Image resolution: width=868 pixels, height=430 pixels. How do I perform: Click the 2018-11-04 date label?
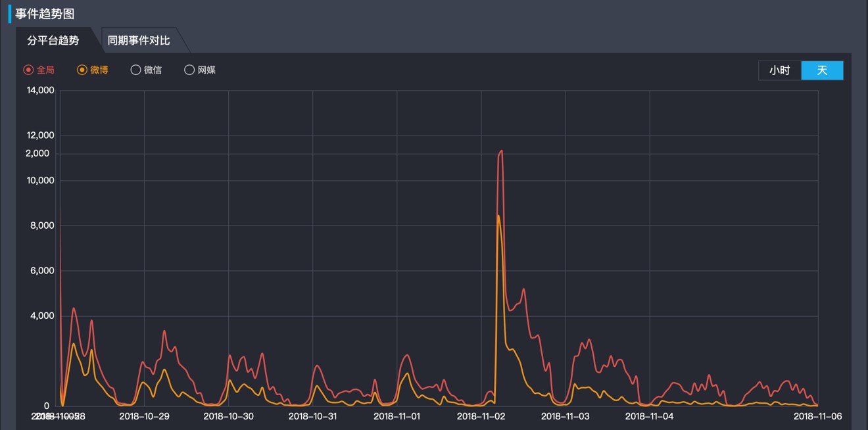tap(650, 416)
